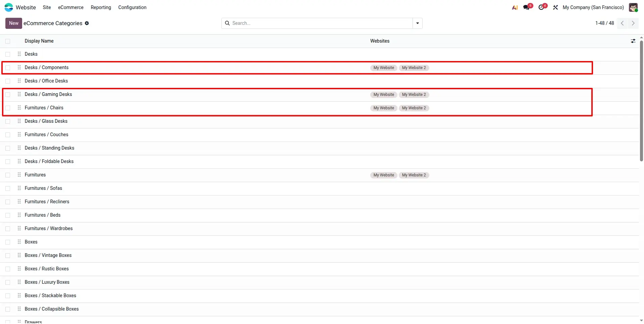Check the Desks / Components checkbox
The width and height of the screenshot is (644, 324).
(8, 68)
